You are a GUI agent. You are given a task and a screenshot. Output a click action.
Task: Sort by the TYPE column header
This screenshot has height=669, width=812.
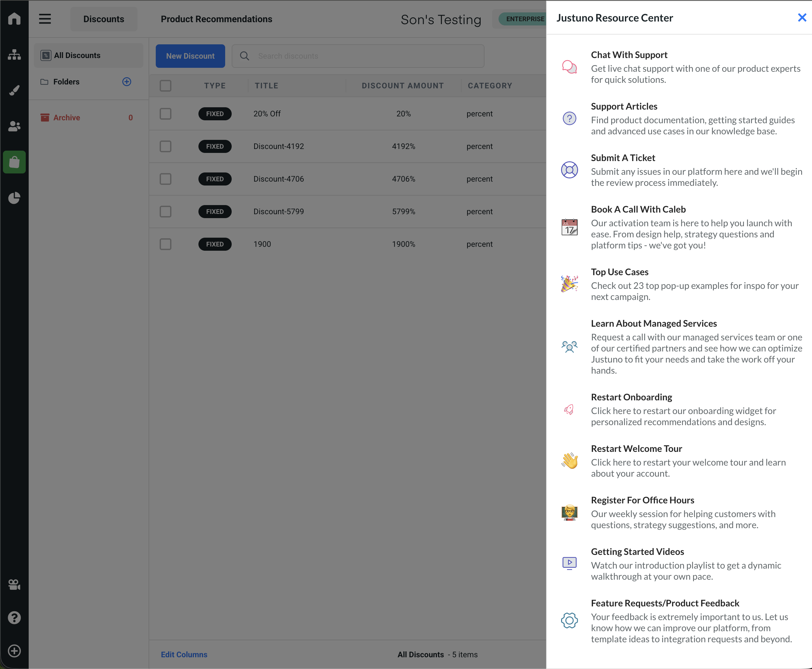coord(215,85)
